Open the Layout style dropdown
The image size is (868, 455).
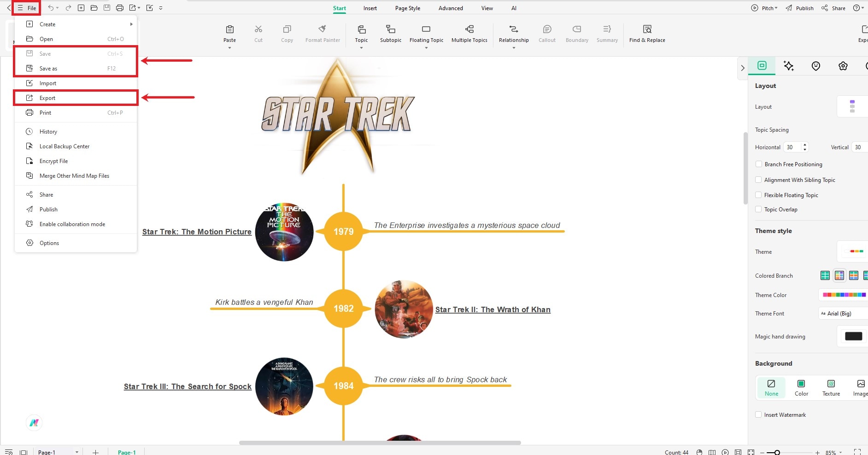point(852,106)
